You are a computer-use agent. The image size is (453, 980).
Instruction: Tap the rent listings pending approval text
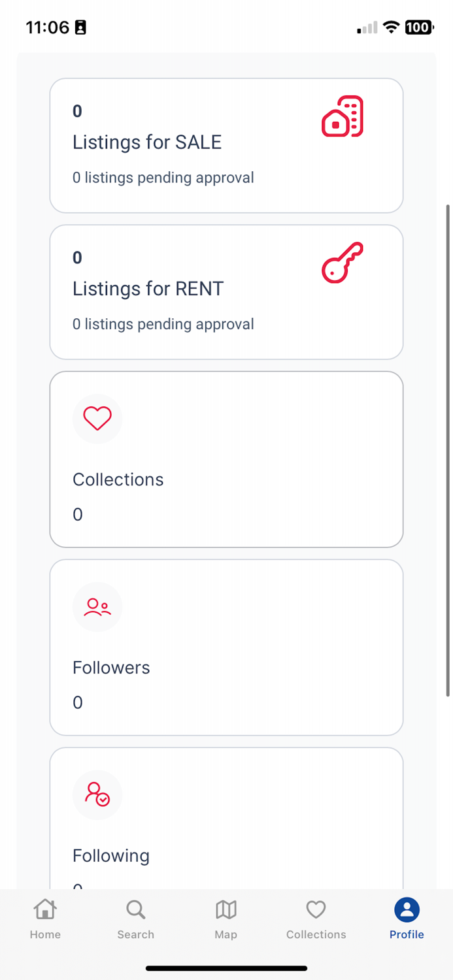click(163, 324)
